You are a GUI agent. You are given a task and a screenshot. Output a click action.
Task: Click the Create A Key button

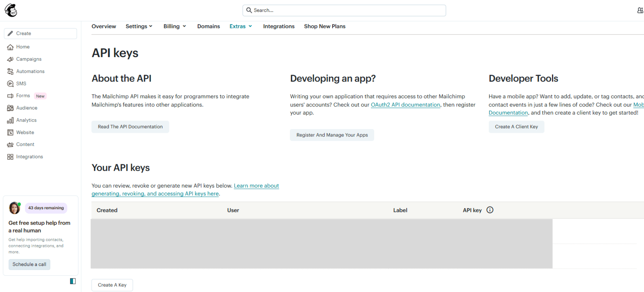pos(112,285)
